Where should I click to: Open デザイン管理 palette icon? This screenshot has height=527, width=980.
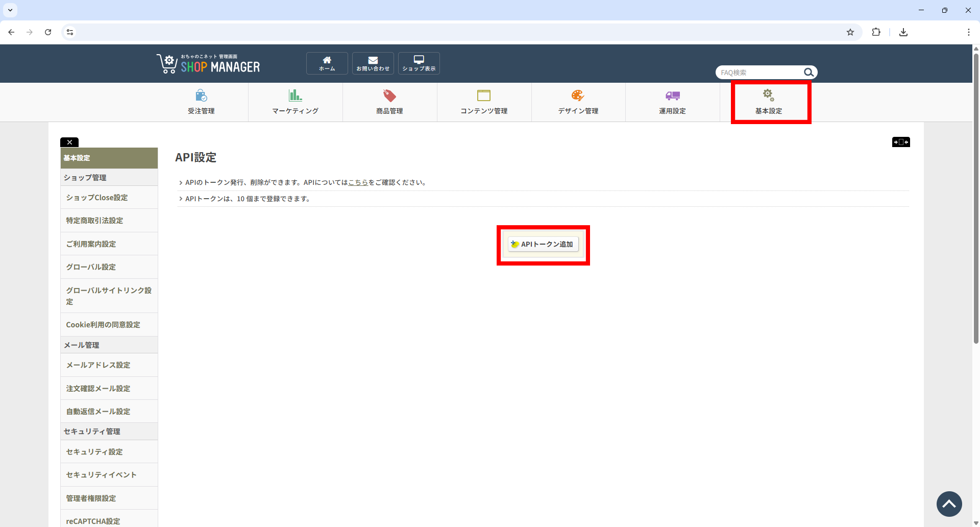[578, 96]
